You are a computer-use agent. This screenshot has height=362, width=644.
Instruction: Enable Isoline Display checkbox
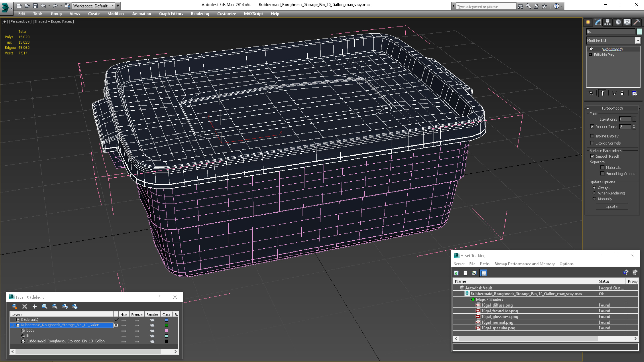592,136
